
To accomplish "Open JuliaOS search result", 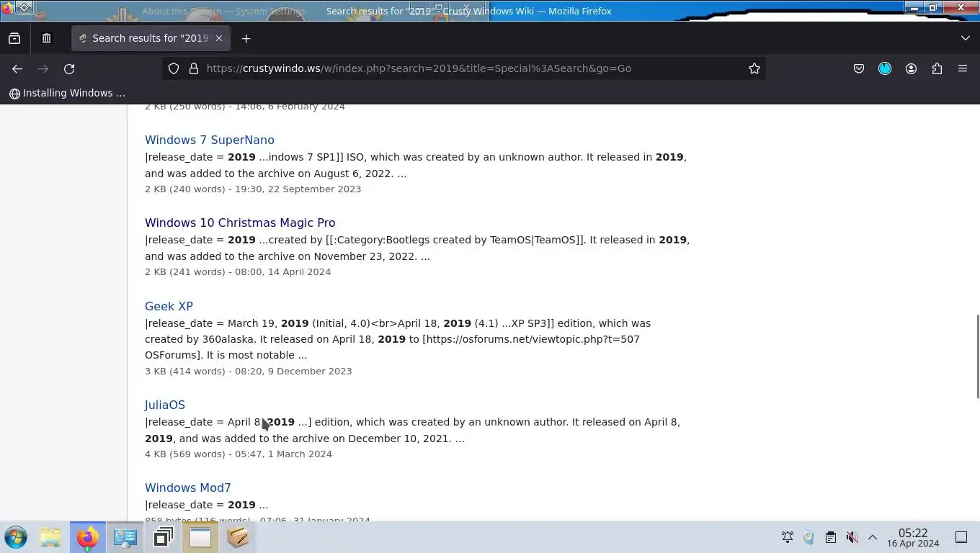I will coord(165,405).
